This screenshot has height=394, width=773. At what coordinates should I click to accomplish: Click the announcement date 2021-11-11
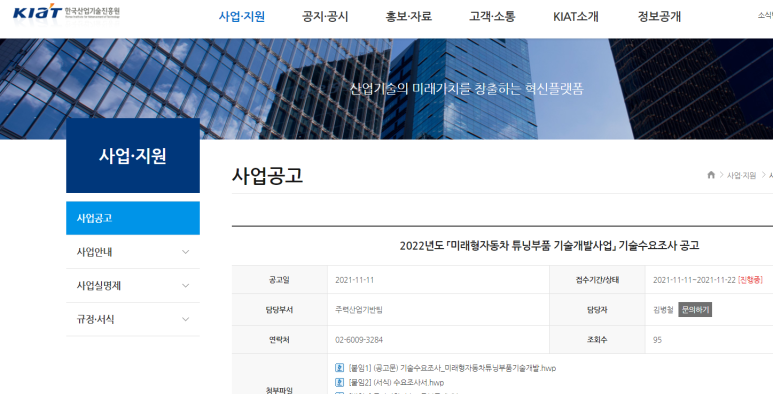point(354,280)
